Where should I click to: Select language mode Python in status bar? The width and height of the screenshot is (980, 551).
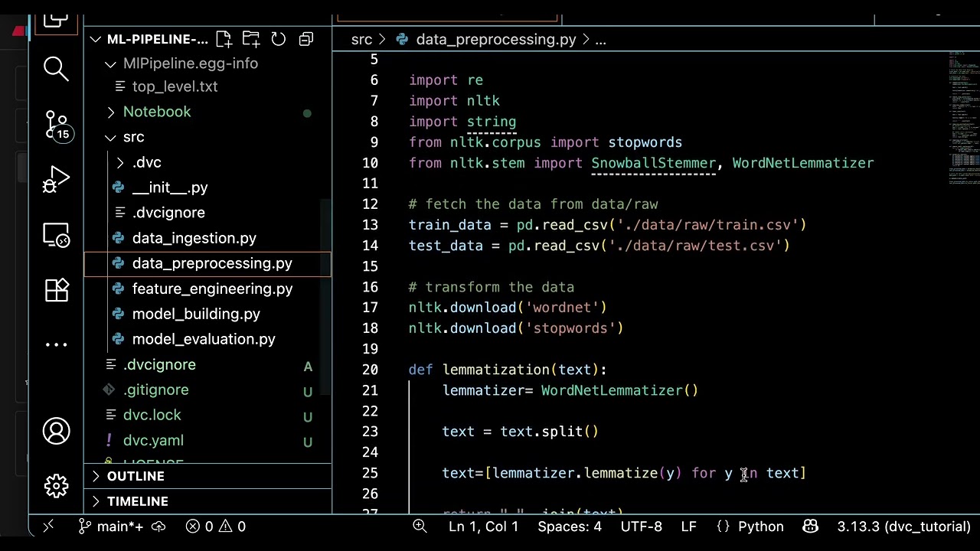point(760,526)
